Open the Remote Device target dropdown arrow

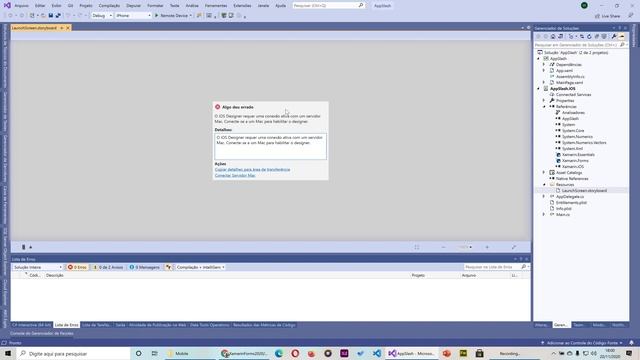click(191, 16)
